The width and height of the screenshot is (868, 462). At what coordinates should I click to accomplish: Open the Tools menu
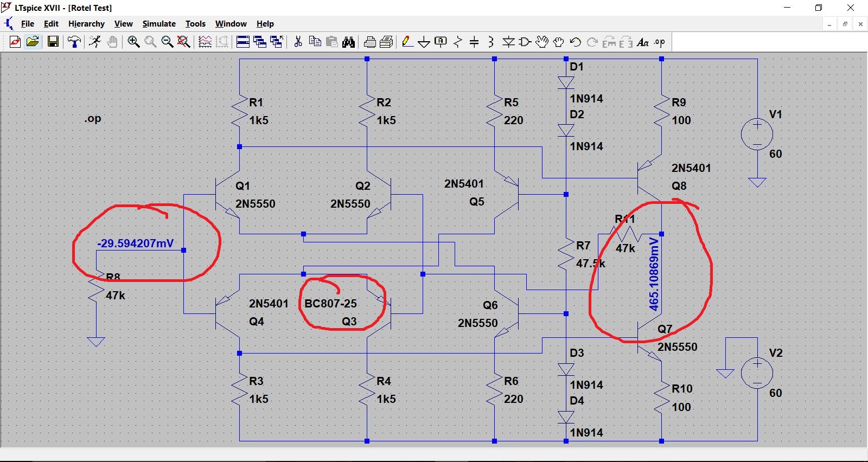[x=195, y=24]
